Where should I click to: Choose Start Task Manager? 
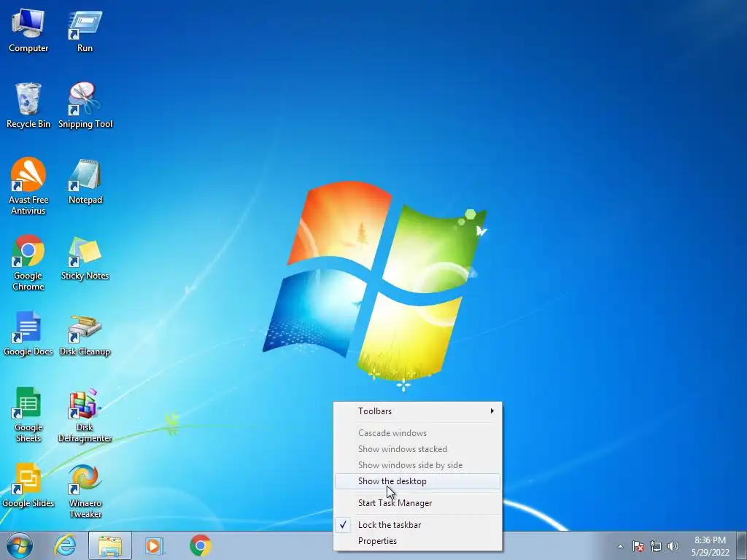click(418, 503)
